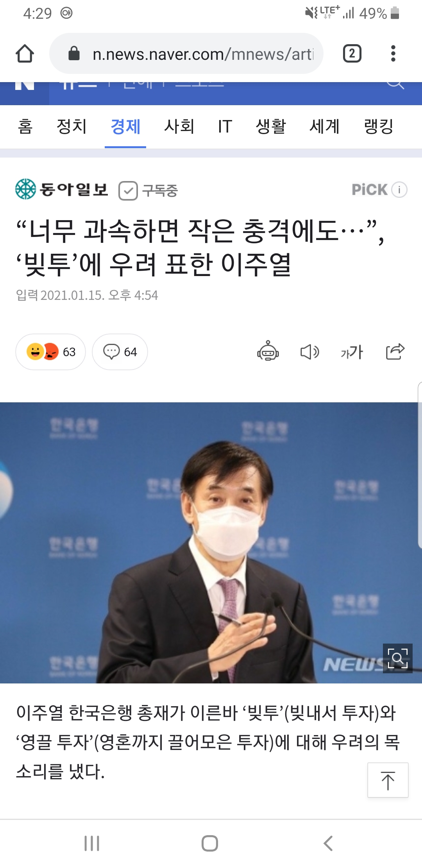Tap the browser home icon
422x868 pixels.
(25, 54)
